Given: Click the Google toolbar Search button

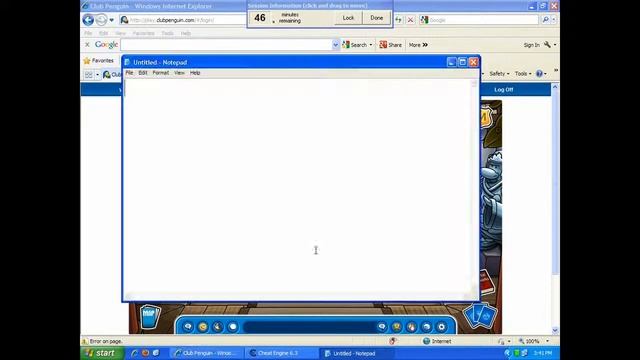Looking at the screenshot, I should [x=354, y=45].
